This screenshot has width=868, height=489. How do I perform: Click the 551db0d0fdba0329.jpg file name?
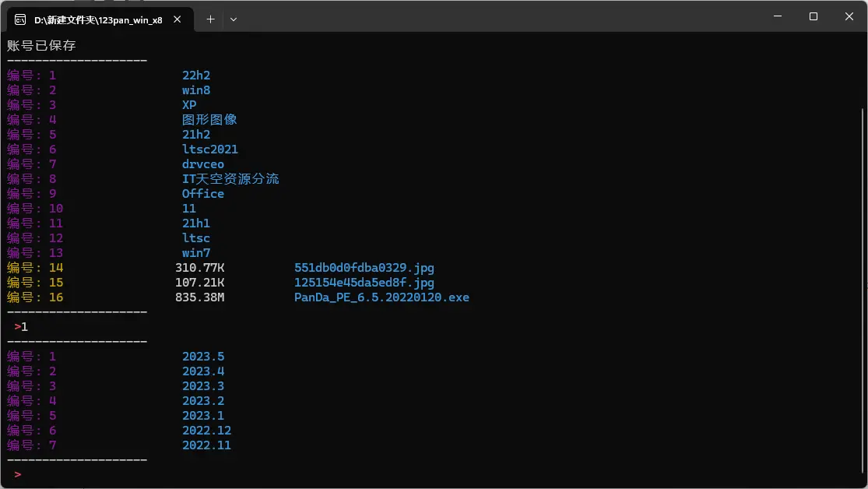(364, 268)
